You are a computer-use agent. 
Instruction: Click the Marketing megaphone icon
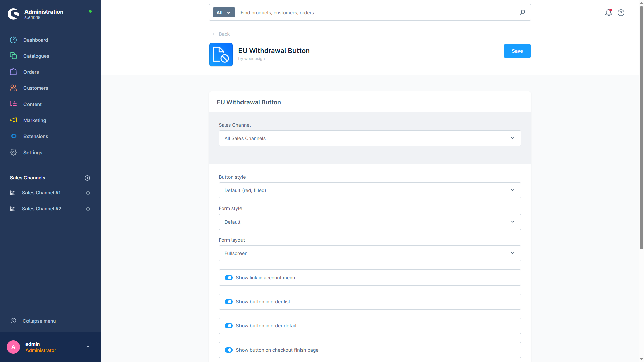[x=13, y=120]
